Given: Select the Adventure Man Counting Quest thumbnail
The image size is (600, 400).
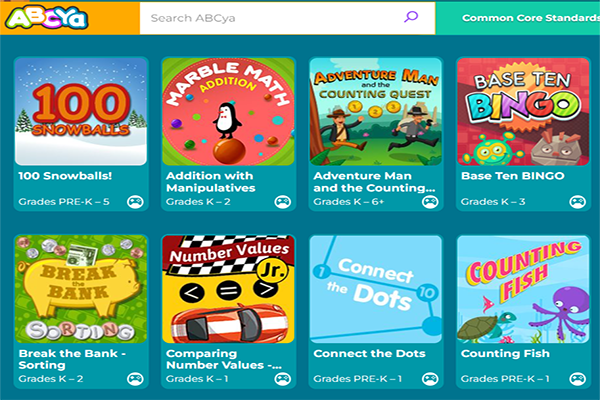Looking at the screenshot, I should (x=376, y=110).
